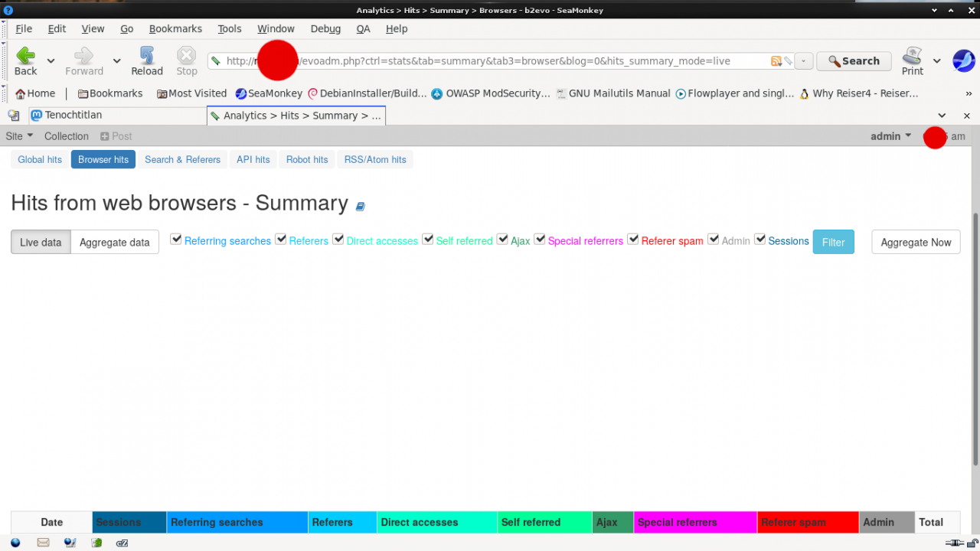Image resolution: width=980 pixels, height=551 pixels.
Task: Disable the Referer spam checkbox
Action: pos(633,240)
